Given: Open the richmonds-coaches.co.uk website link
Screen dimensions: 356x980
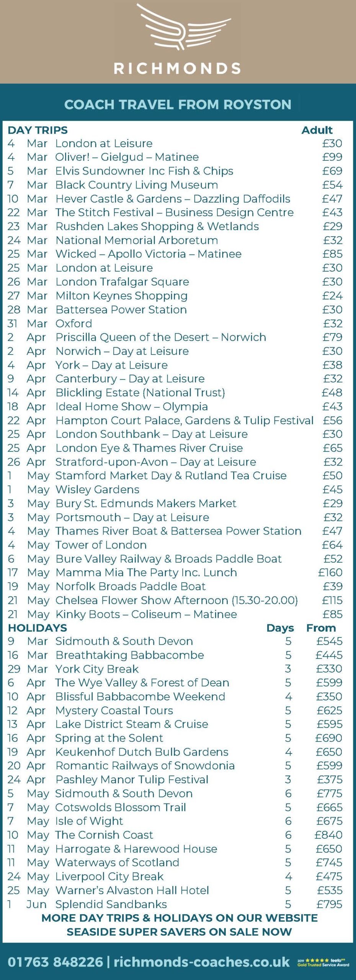Looking at the screenshot, I should click(201, 962).
